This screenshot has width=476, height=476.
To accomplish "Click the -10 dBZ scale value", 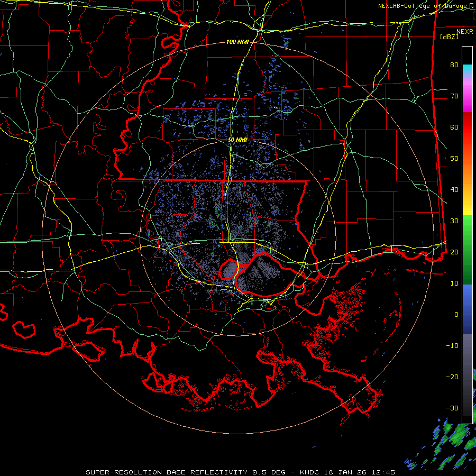I will tap(452, 346).
